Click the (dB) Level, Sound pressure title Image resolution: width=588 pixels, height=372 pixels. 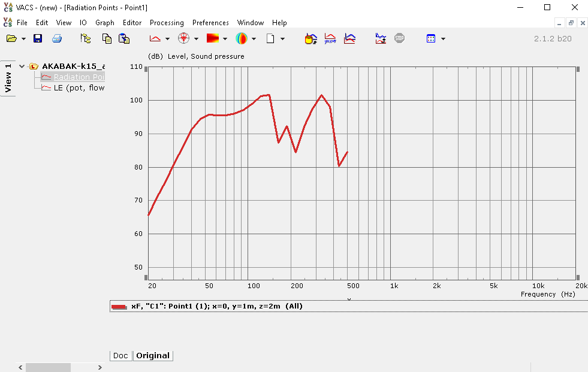(x=196, y=56)
